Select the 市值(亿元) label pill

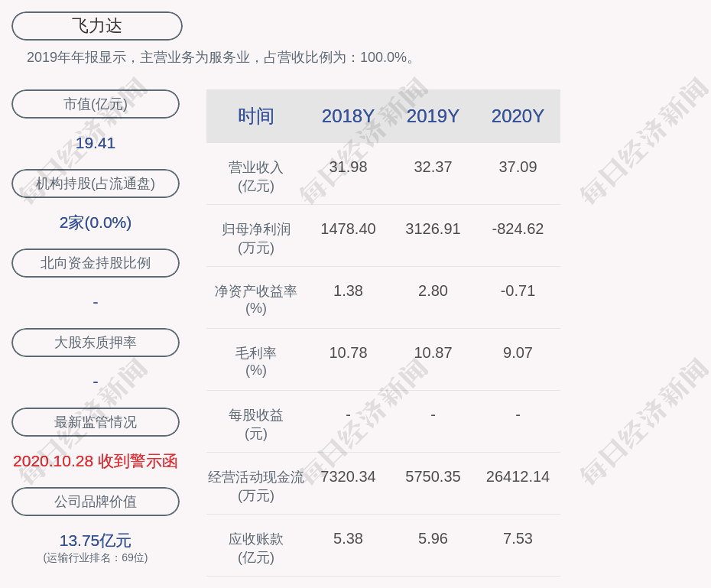click(x=96, y=104)
